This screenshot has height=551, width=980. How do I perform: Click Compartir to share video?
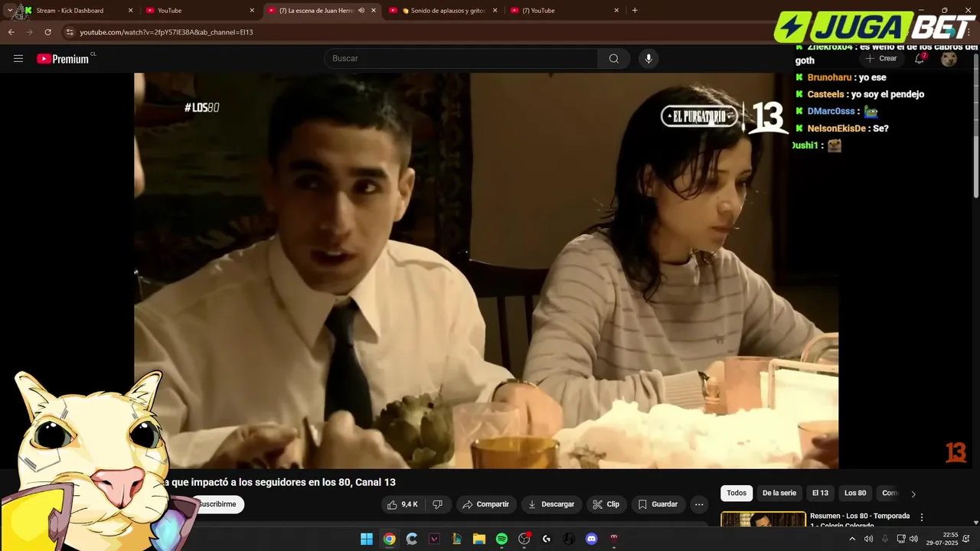(x=486, y=504)
